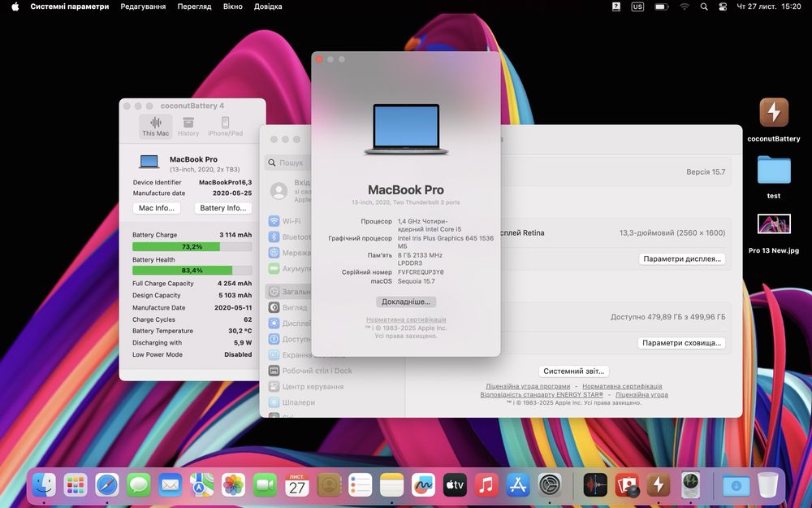Screen dimensions: 812x508
Task: Open Вікно menu
Action: tap(232, 7)
